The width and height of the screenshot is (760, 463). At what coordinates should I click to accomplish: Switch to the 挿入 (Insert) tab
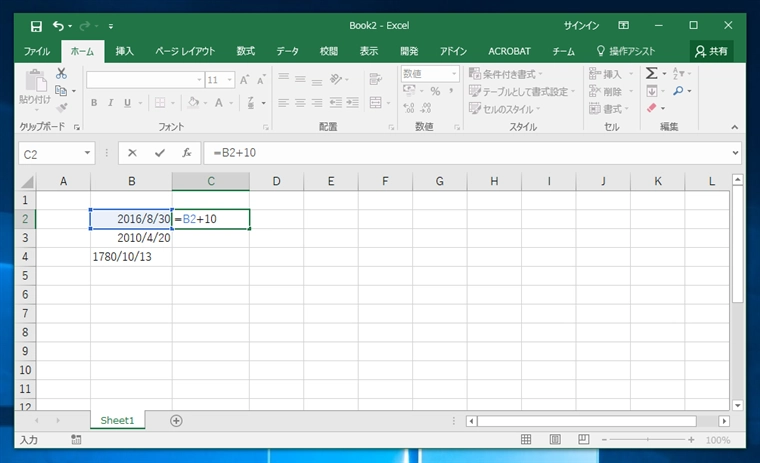125,51
